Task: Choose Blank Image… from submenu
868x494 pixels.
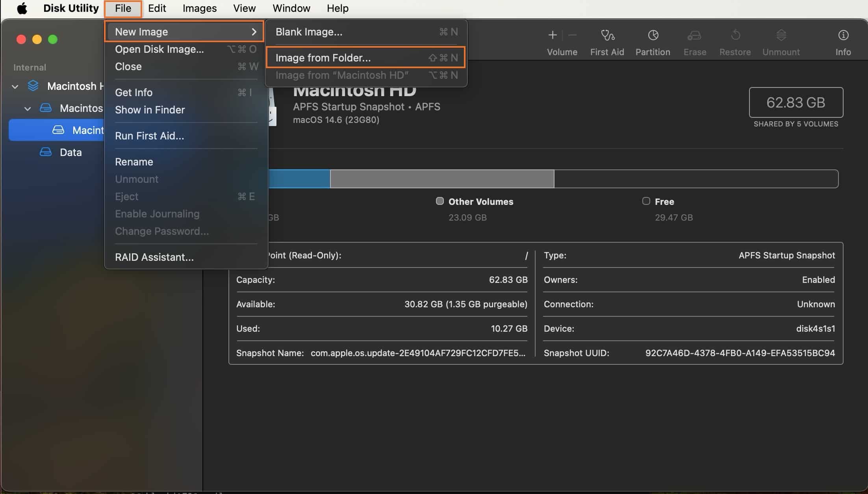Action: [x=366, y=32]
